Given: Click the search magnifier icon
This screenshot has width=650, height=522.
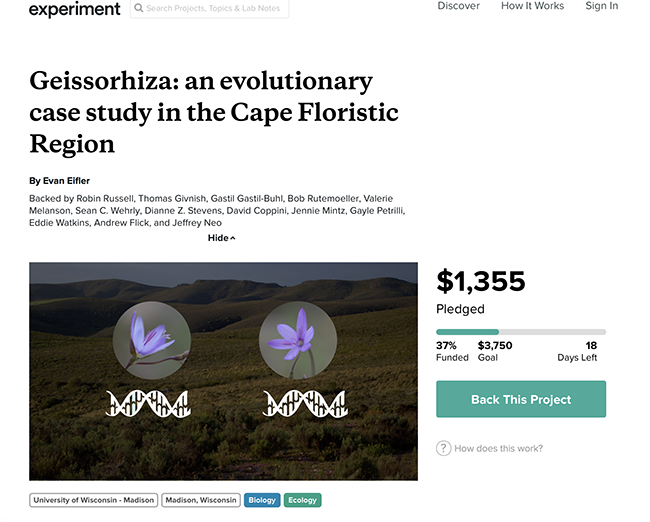Looking at the screenshot, I should pos(139,8).
